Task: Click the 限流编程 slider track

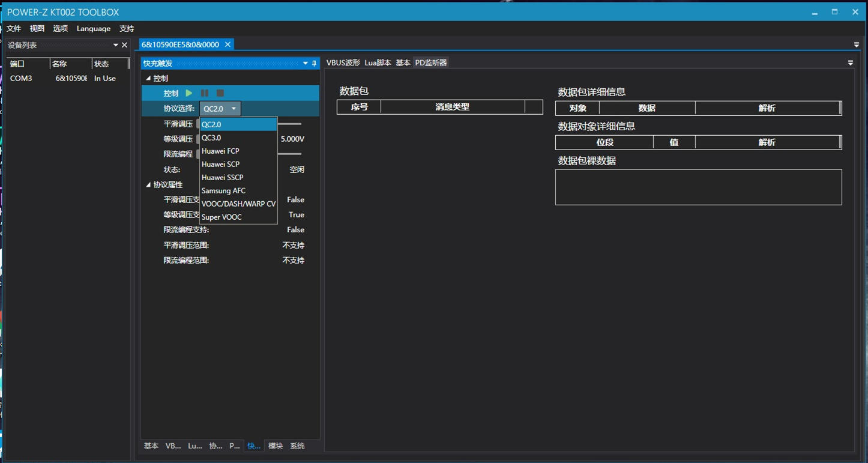Action: pos(290,154)
